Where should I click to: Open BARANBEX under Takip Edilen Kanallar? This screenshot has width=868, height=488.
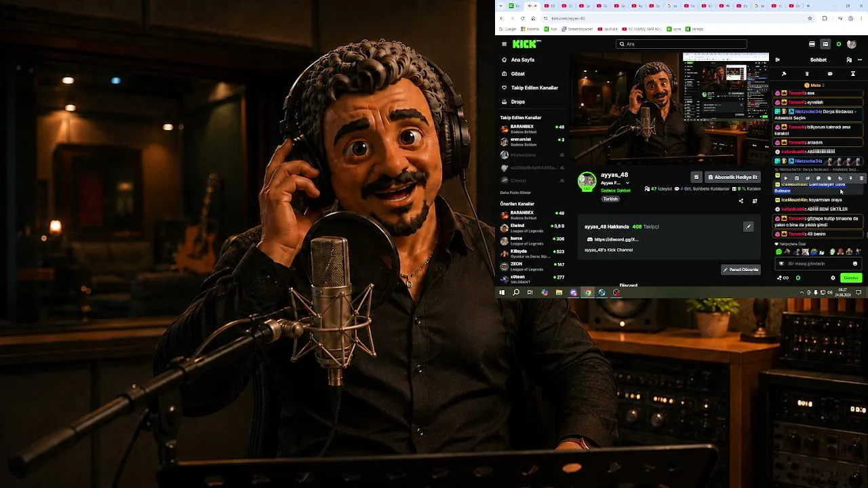(532, 129)
